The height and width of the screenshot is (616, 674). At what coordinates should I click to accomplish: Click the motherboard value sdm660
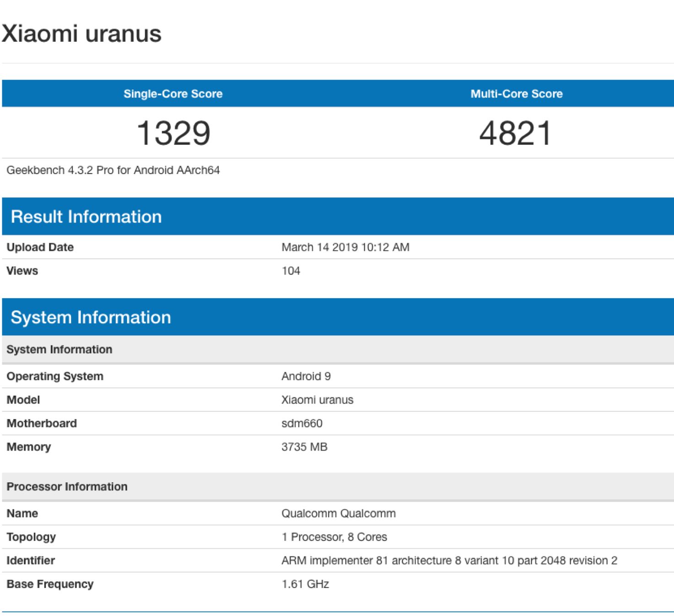302,423
